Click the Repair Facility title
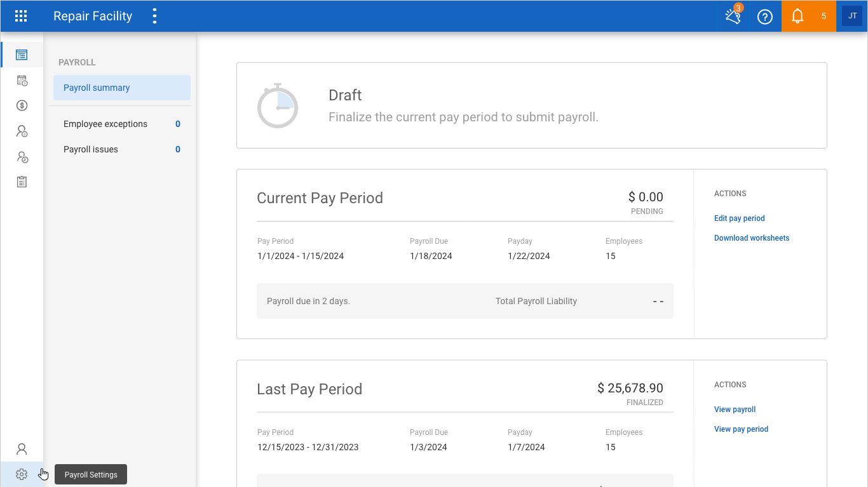 [93, 17]
